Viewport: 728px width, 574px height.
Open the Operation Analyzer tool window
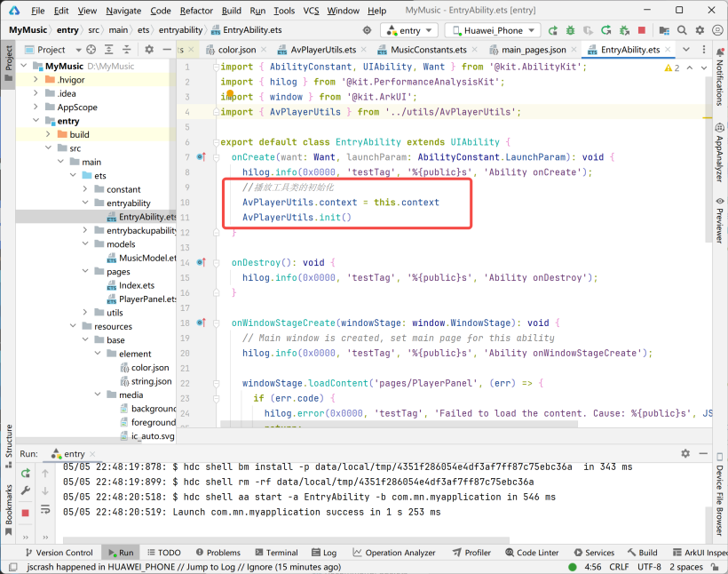[x=394, y=553]
